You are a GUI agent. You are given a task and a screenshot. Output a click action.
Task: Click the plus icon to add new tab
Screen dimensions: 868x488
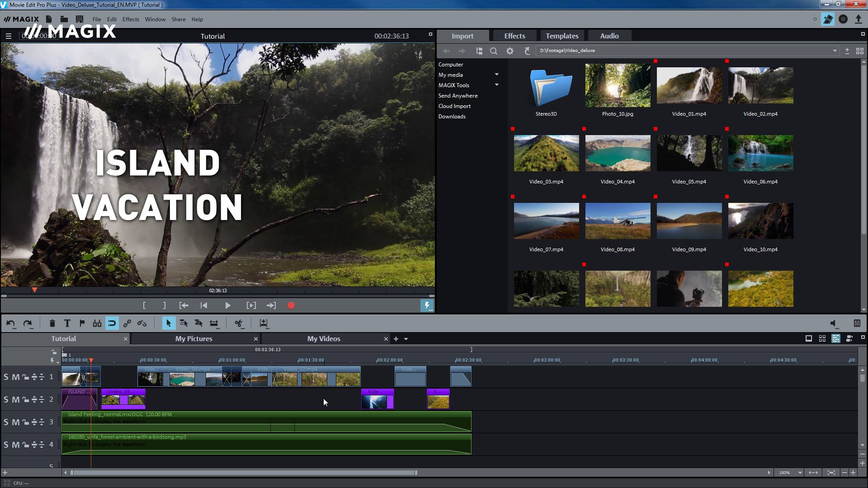(x=396, y=338)
